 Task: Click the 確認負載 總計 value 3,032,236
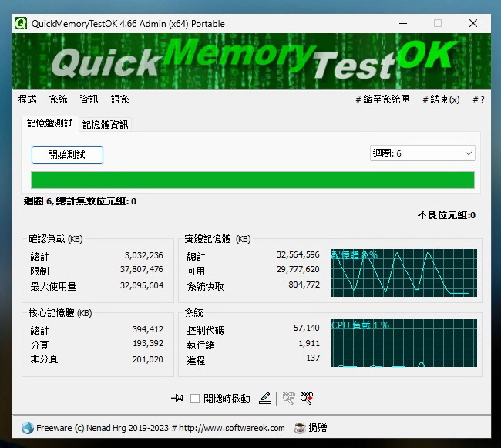pyautogui.click(x=144, y=255)
